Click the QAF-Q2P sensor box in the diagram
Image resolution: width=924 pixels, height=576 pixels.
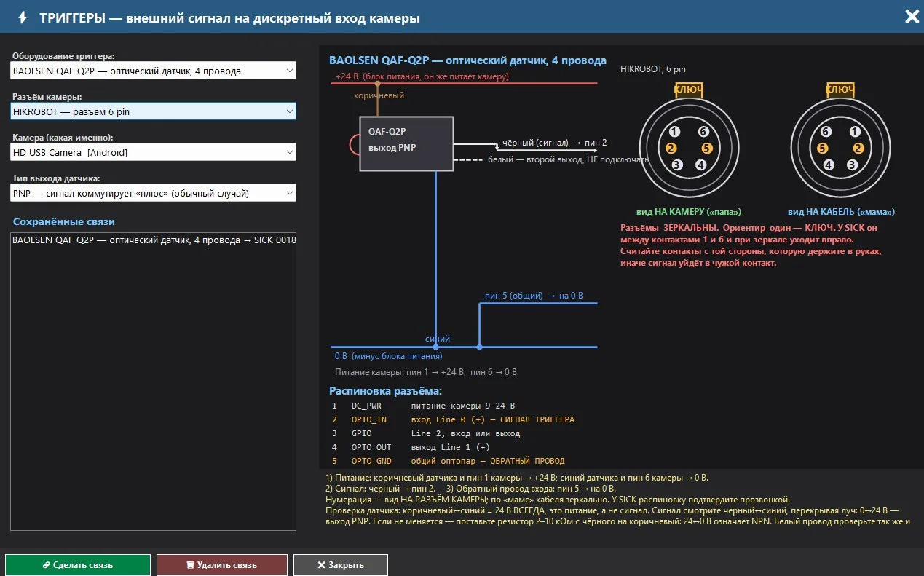[406, 143]
